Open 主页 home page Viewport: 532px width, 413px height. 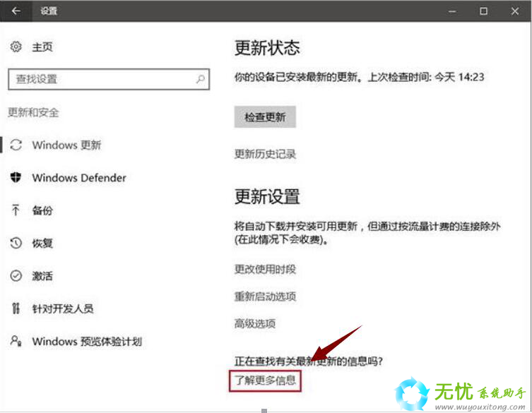pos(42,47)
